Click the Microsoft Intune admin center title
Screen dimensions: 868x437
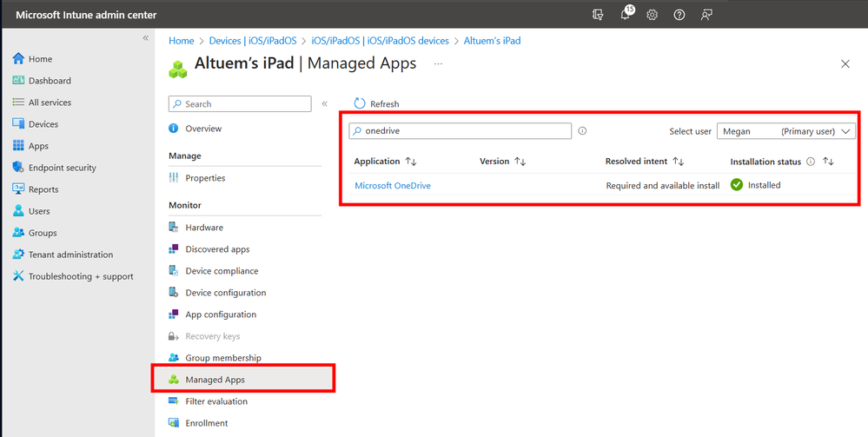pyautogui.click(x=86, y=15)
